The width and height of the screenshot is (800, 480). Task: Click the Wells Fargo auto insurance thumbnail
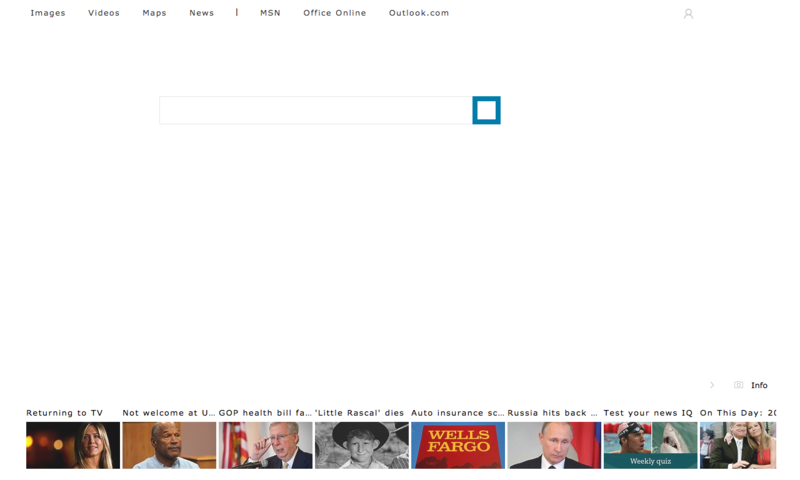coord(458,445)
